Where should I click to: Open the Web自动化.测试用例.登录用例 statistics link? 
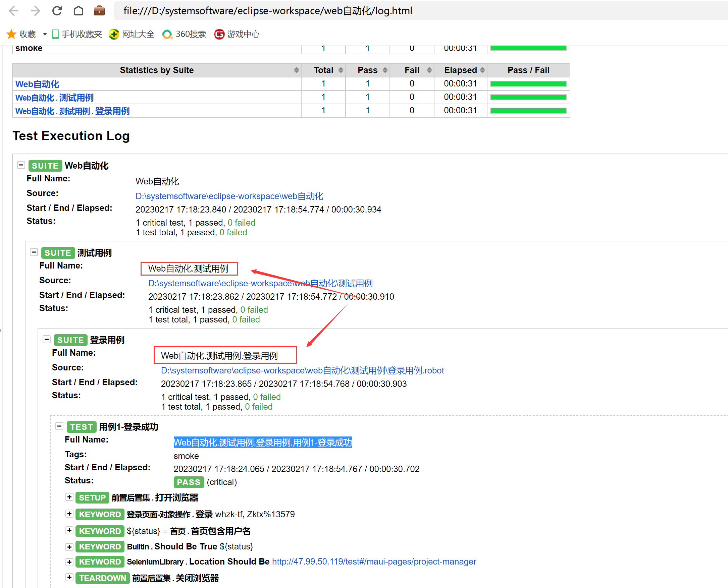[x=72, y=111]
